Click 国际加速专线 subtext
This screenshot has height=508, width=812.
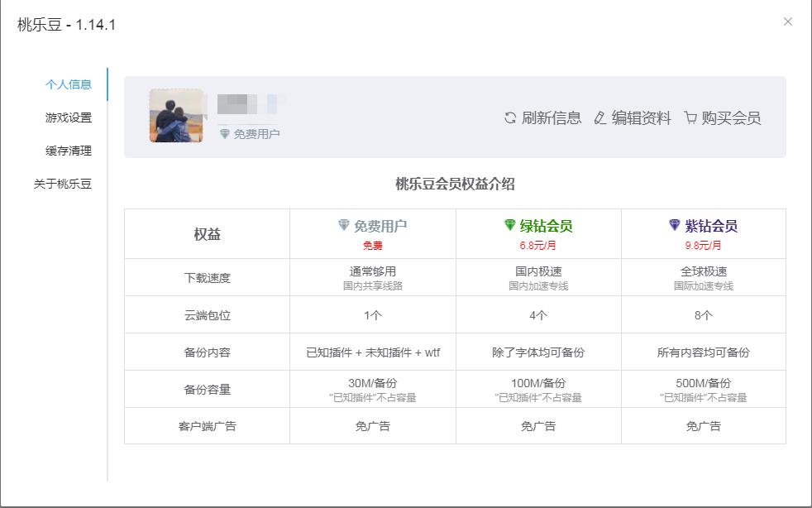pos(703,286)
